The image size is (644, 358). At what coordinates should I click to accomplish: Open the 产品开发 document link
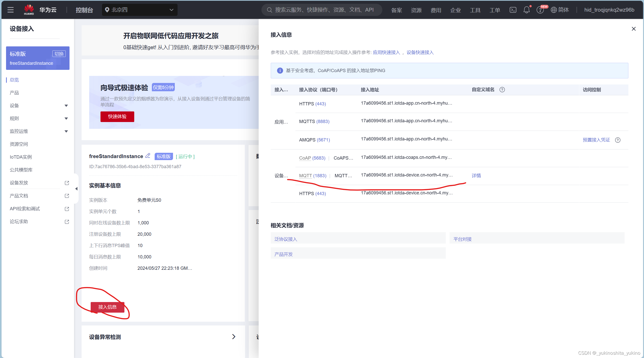coord(284,254)
